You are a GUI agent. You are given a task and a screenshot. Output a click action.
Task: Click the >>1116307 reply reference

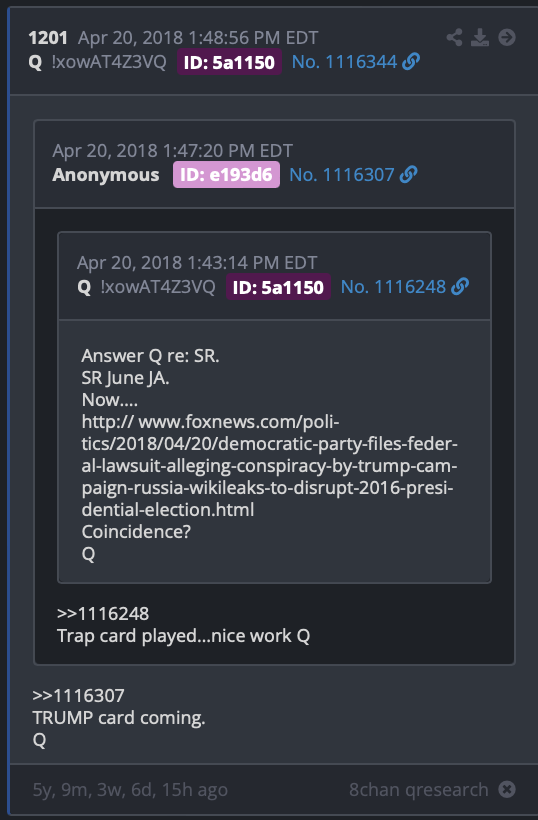(x=78, y=696)
